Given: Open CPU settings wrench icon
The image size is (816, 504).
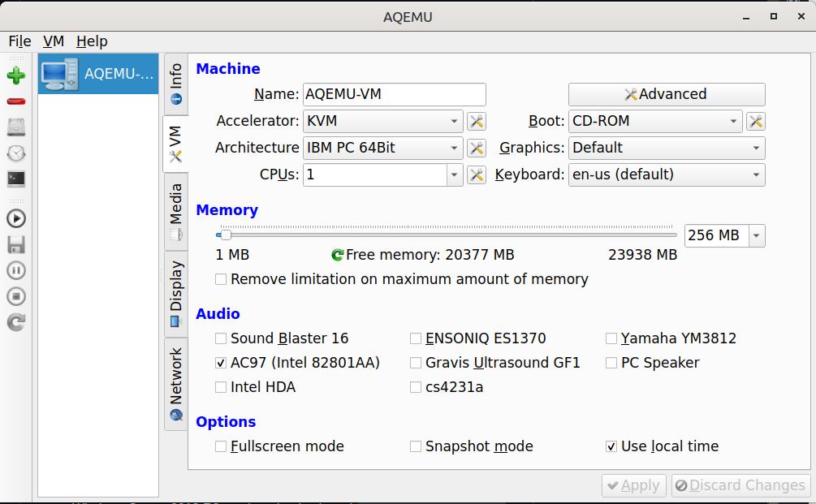Looking at the screenshot, I should pyautogui.click(x=476, y=174).
